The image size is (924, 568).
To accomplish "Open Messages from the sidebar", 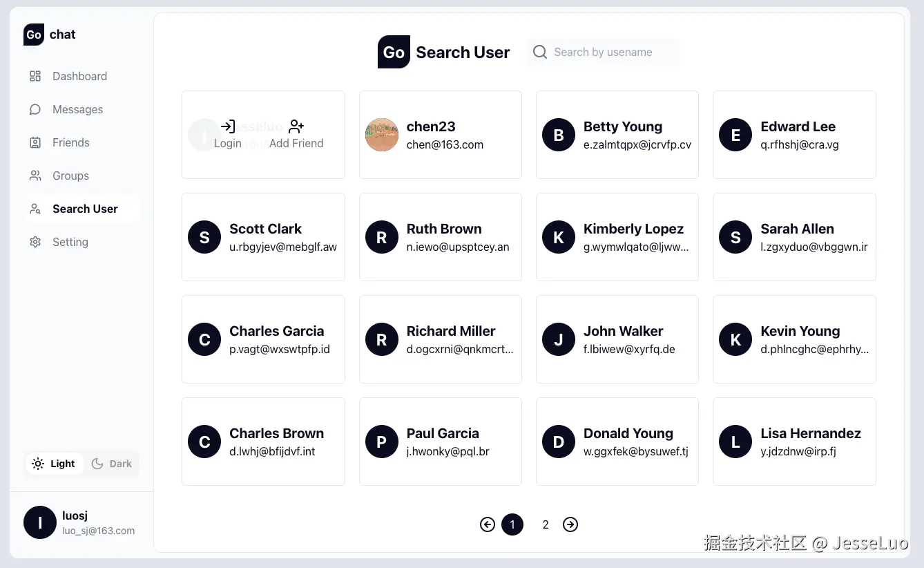I will click(81, 109).
